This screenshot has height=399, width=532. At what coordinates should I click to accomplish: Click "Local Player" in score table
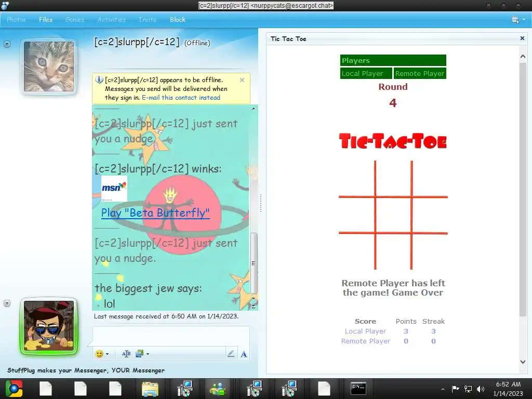[x=365, y=331]
